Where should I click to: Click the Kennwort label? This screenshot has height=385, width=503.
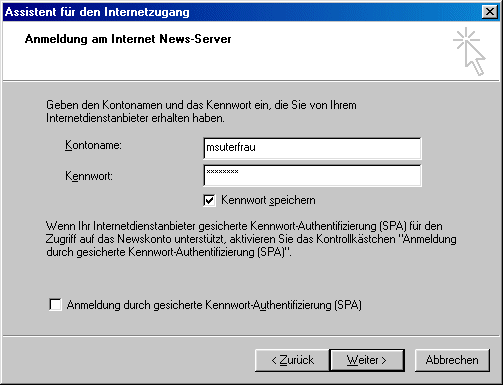click(x=89, y=176)
